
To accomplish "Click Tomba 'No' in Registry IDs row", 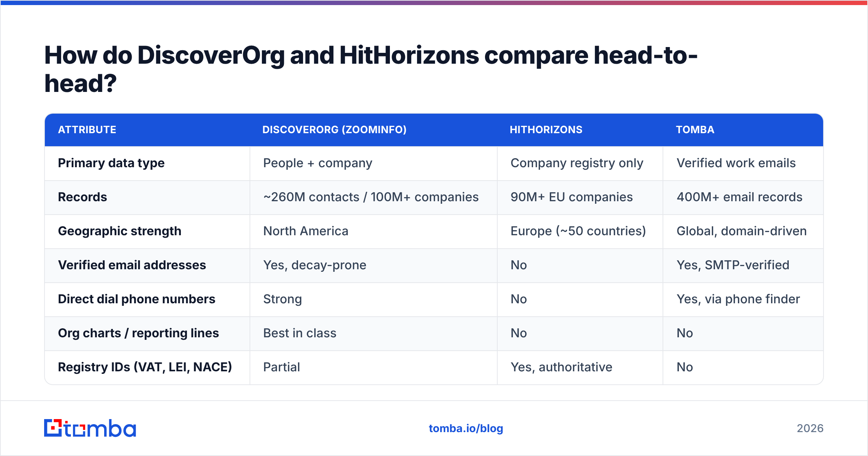I will pos(685,367).
